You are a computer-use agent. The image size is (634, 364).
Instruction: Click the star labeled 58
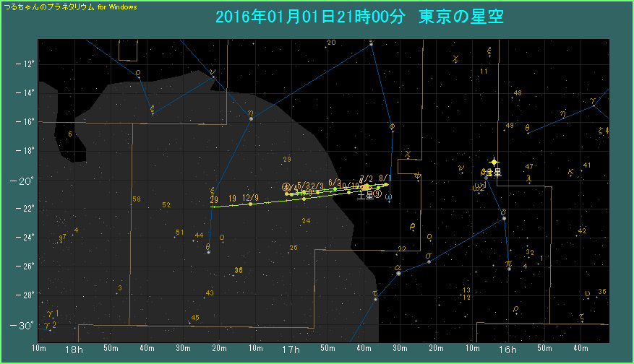click(x=137, y=199)
